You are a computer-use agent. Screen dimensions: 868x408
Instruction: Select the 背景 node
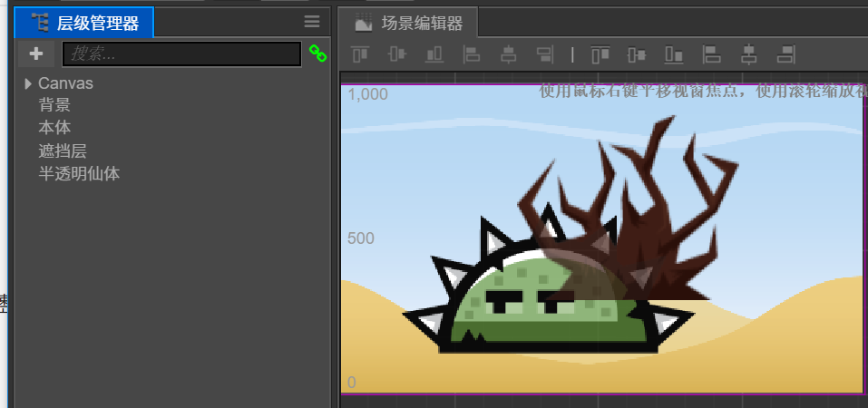coord(54,104)
